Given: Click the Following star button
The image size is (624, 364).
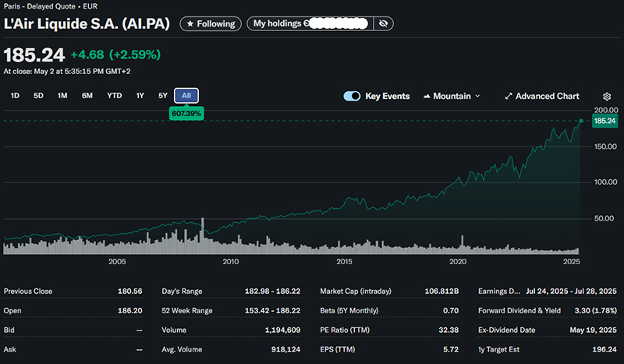Looking at the screenshot, I should pos(211,24).
